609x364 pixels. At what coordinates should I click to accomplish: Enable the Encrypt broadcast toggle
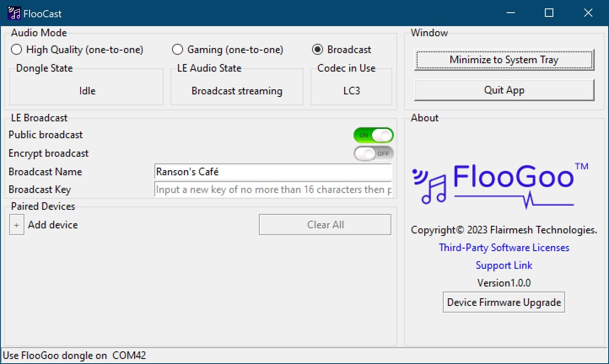373,154
